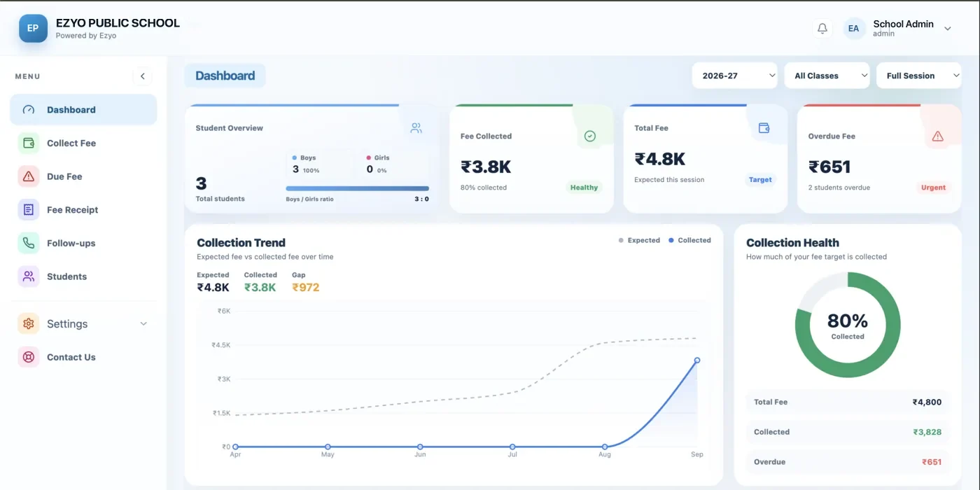This screenshot has width=980, height=490.
Task: Click the May data point on chart
Action: pos(328,447)
